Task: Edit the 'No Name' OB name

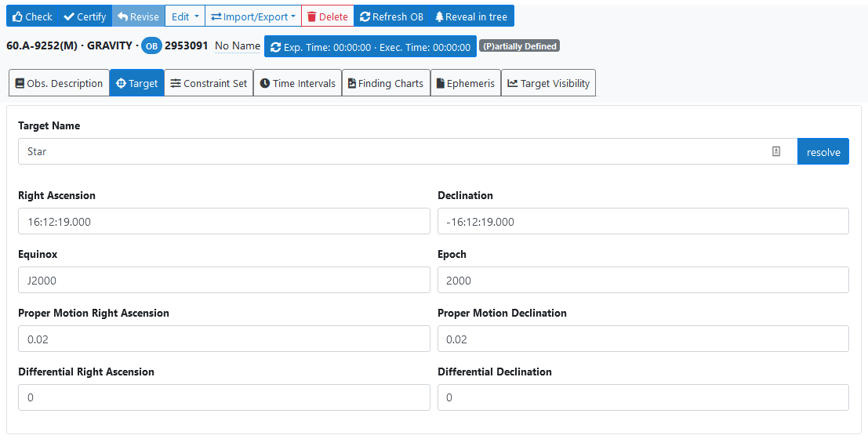Action: [238, 46]
